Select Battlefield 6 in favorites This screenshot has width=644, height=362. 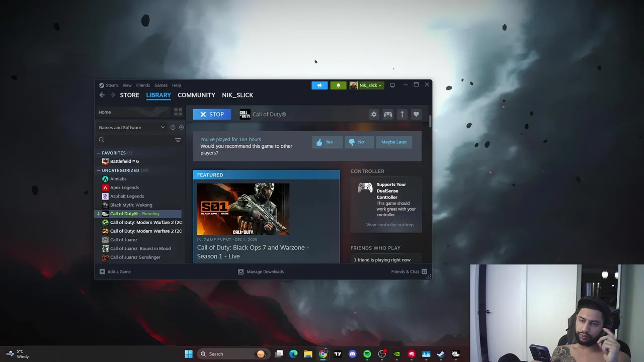click(124, 161)
